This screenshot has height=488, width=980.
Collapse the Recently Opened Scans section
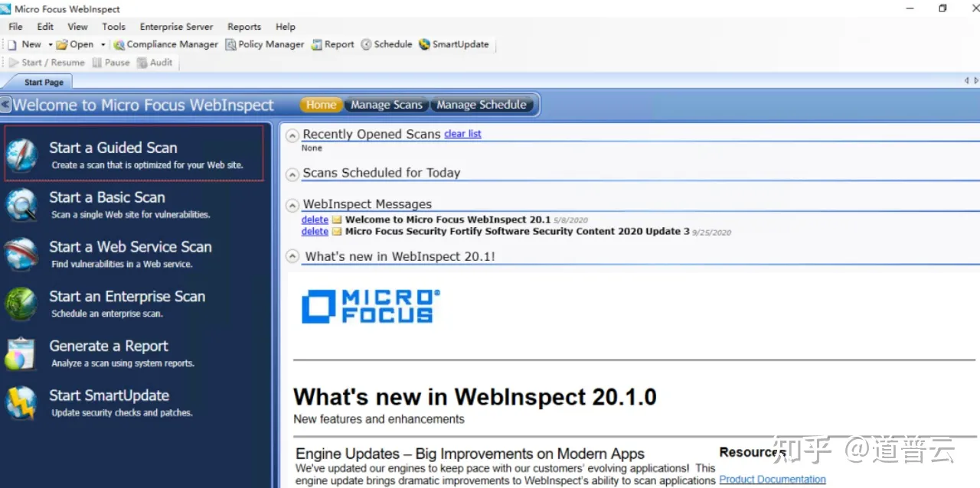(292, 135)
